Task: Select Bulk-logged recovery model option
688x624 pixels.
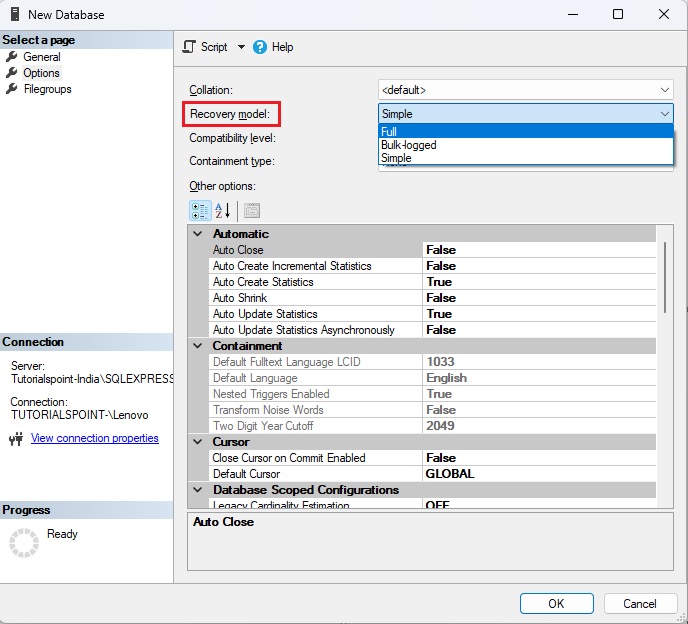Action: point(525,145)
